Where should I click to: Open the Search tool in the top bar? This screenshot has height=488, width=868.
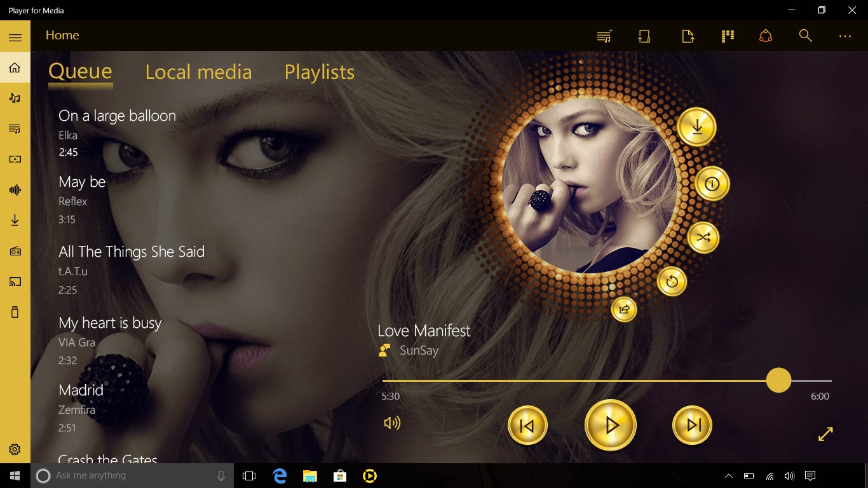805,36
